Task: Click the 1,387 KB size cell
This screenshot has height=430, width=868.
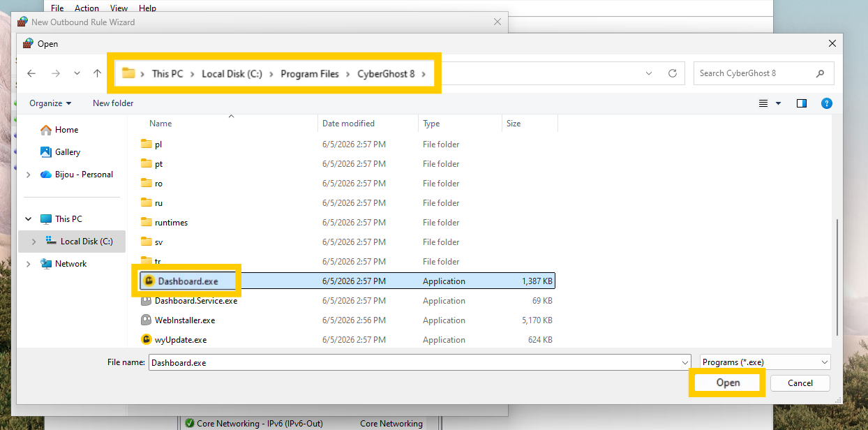Action: coord(537,281)
